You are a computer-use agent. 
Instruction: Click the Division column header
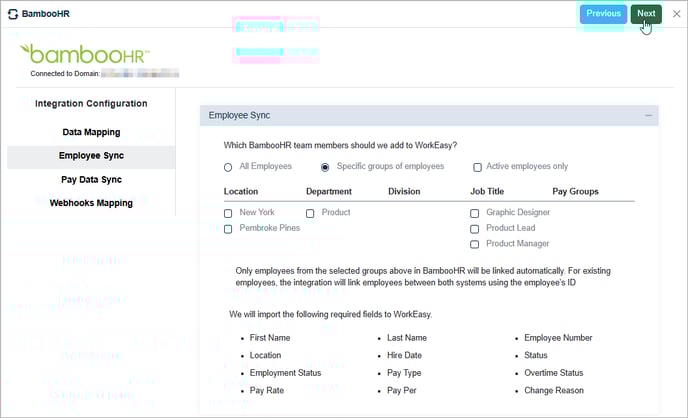tap(404, 191)
